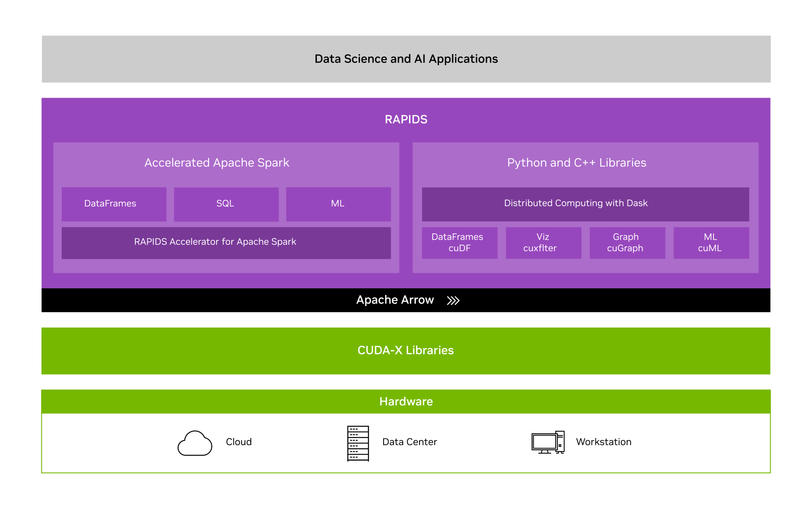Viewport: 812px width, 509px height.
Task: Click the Workstation computer icon
Action: pos(548,442)
